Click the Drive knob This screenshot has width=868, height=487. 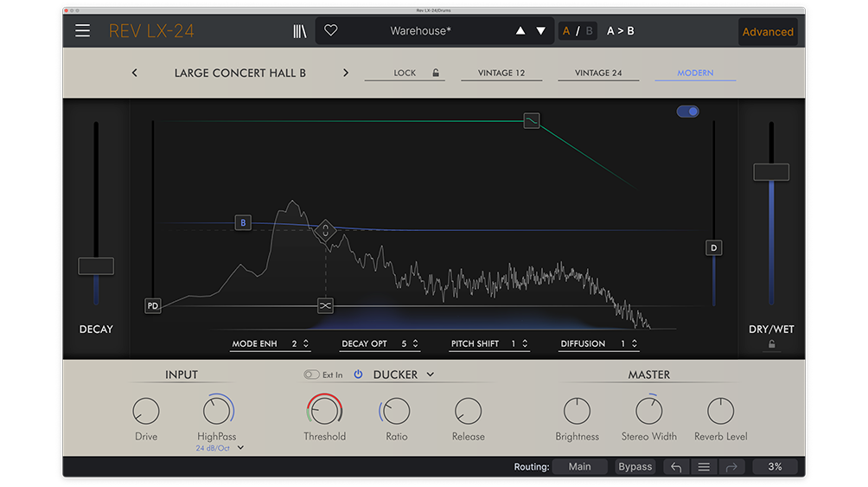click(146, 411)
